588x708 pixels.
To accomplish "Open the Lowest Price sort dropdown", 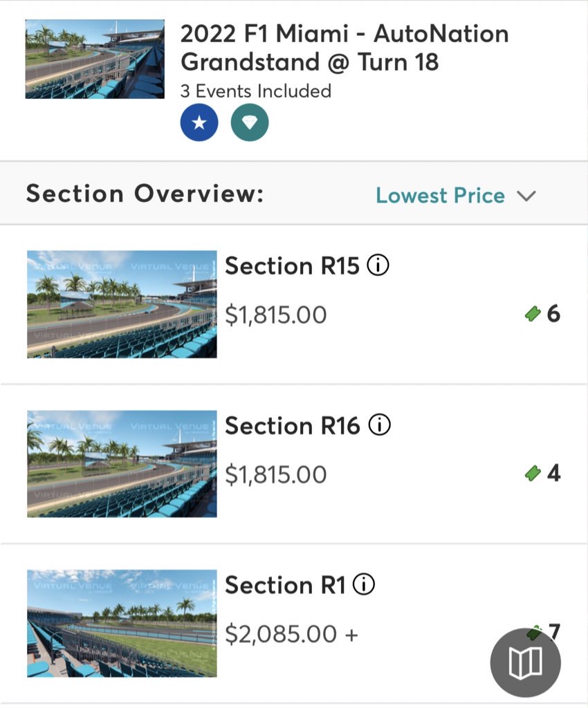I will [441, 196].
